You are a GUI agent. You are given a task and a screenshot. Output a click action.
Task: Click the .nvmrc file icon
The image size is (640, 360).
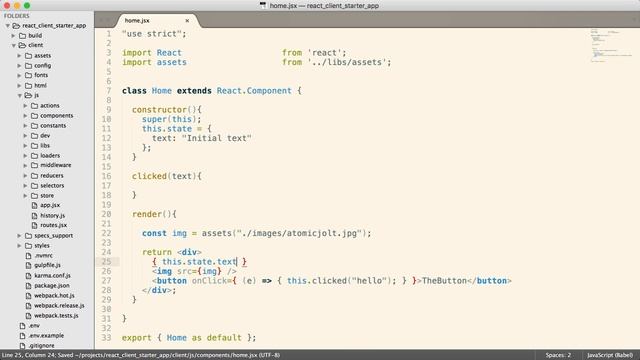pyautogui.click(x=28, y=256)
